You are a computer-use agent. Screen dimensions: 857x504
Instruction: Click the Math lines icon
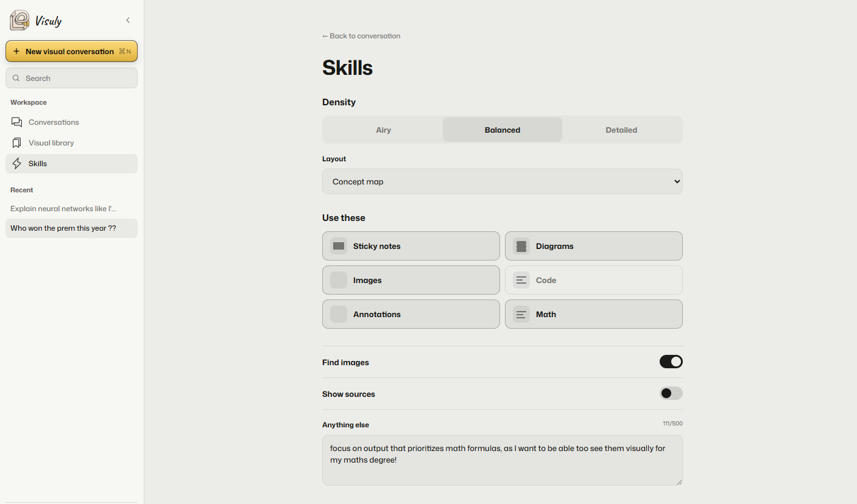[x=521, y=314]
